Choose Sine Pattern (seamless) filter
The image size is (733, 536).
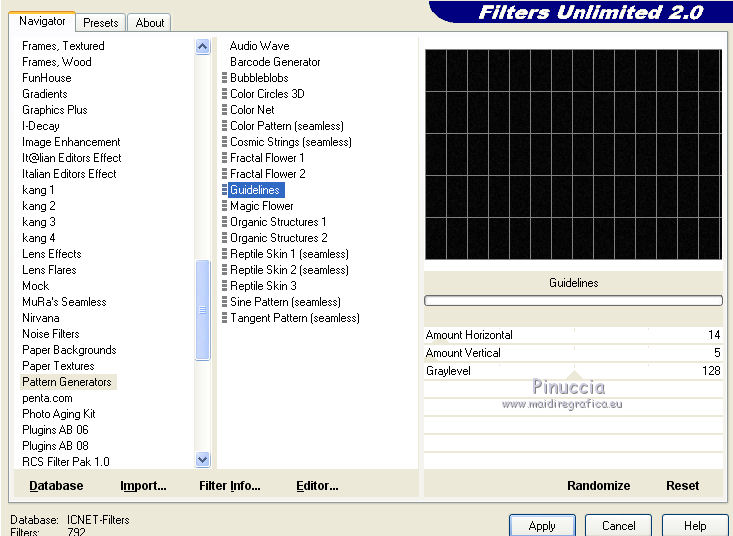[285, 302]
